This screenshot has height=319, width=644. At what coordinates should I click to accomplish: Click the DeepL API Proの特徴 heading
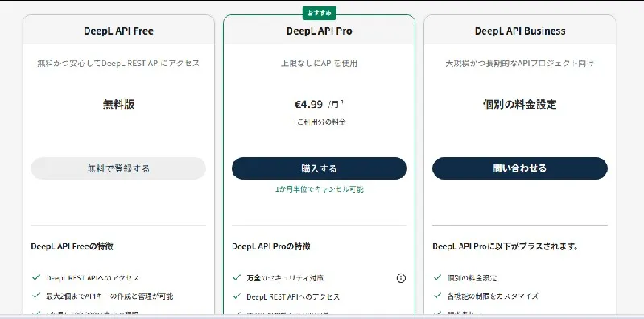point(271,246)
